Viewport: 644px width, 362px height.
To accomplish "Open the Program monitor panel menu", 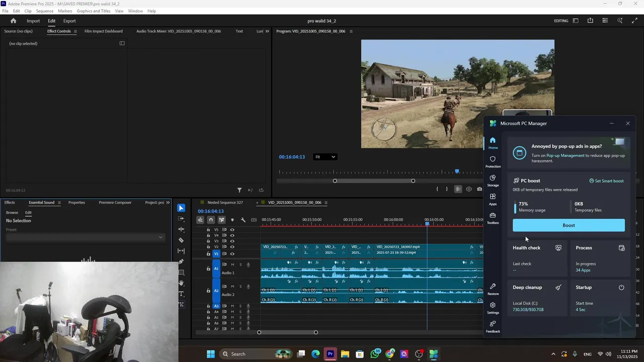I will (351, 31).
